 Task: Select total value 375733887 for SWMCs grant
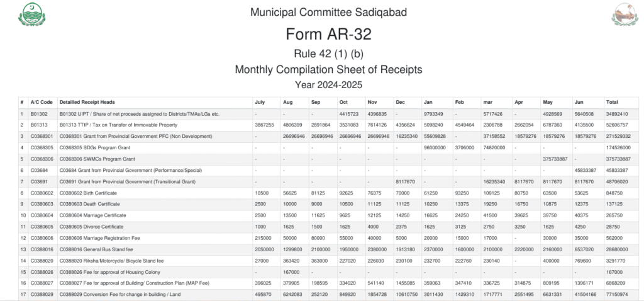click(616, 159)
